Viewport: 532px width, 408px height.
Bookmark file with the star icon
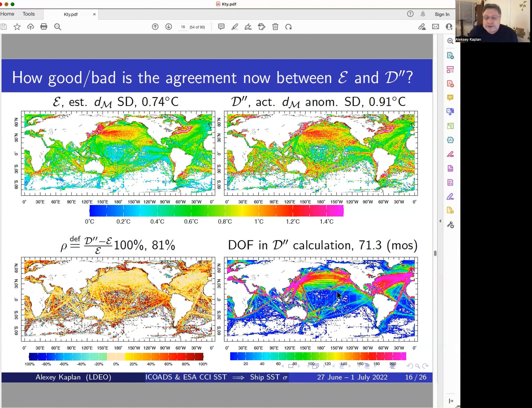pyautogui.click(x=17, y=27)
